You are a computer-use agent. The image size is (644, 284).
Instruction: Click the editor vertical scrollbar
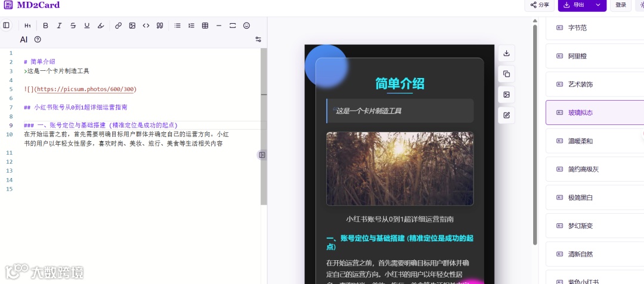(264, 126)
